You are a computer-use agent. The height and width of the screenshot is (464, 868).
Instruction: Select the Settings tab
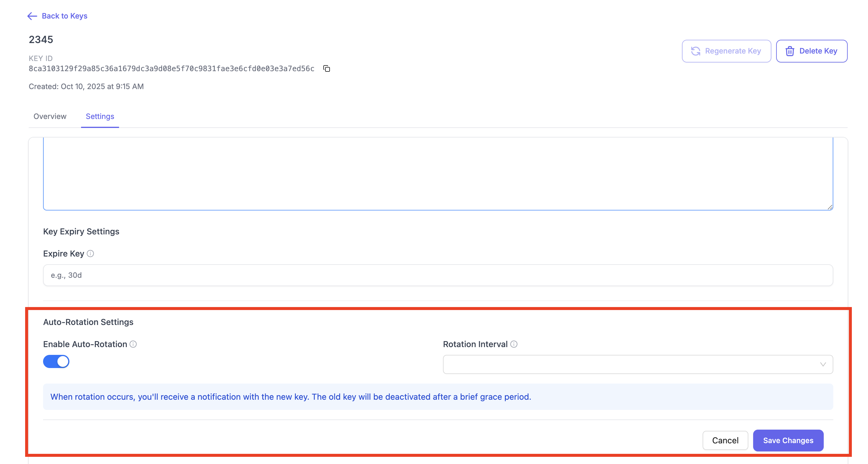[100, 117]
